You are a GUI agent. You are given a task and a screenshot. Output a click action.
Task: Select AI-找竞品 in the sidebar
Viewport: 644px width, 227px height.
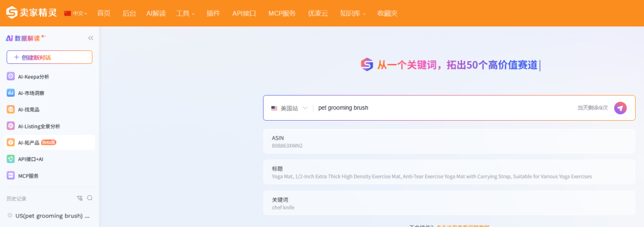click(x=49, y=109)
